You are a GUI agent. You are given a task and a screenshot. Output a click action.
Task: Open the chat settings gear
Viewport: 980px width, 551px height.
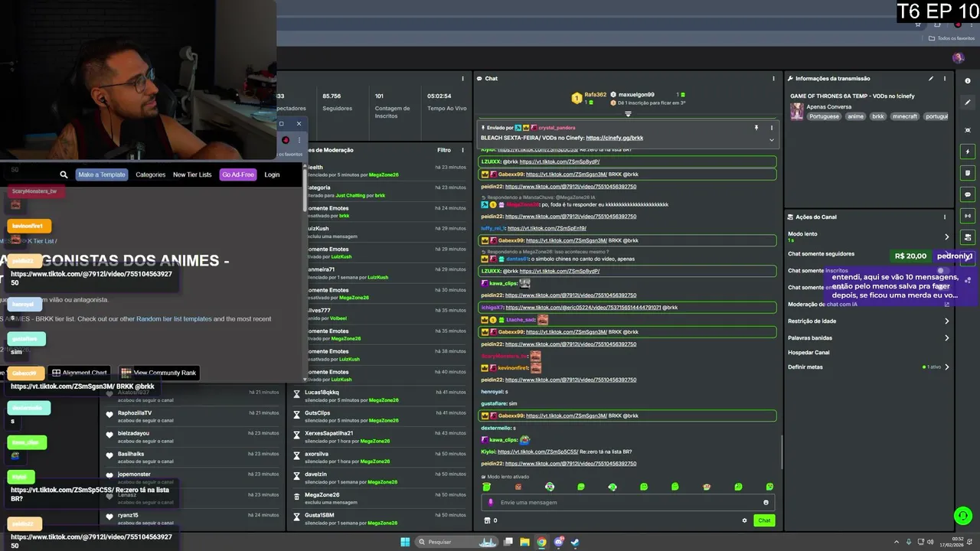point(744,520)
